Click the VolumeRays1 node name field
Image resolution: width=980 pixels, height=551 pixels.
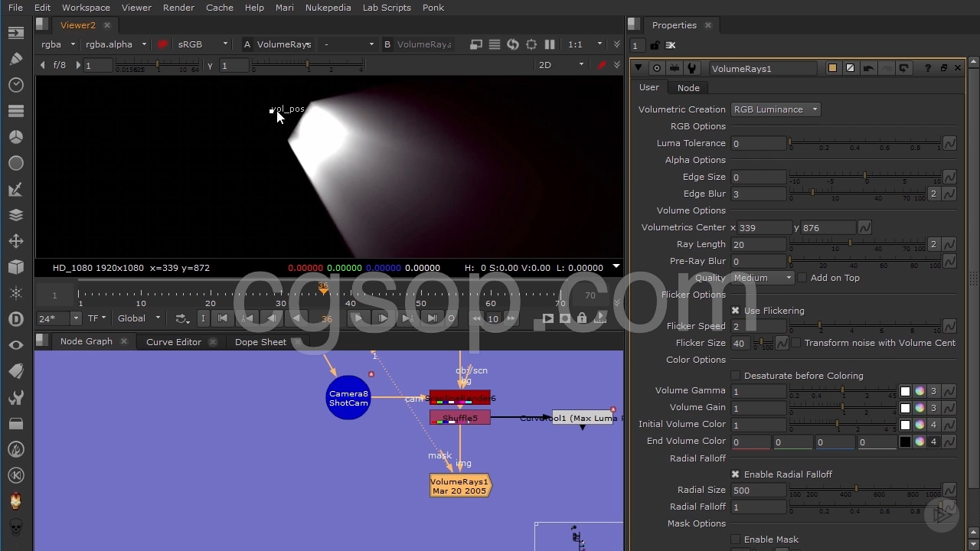tap(763, 68)
